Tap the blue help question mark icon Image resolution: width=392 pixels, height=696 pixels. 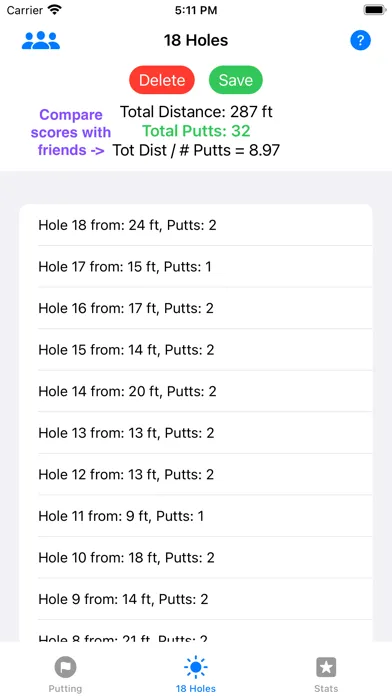pos(360,40)
